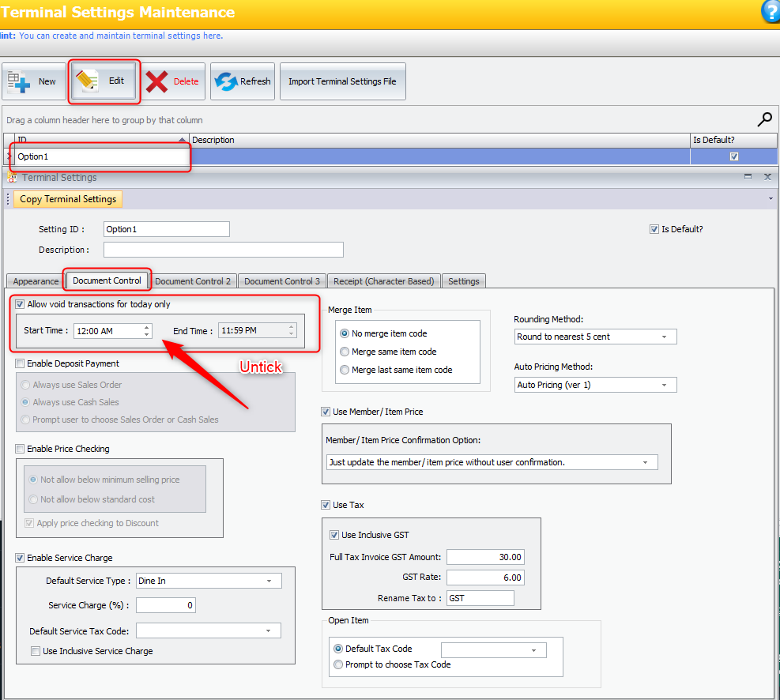
Task: Click the help question mark icon
Action: [771, 11]
